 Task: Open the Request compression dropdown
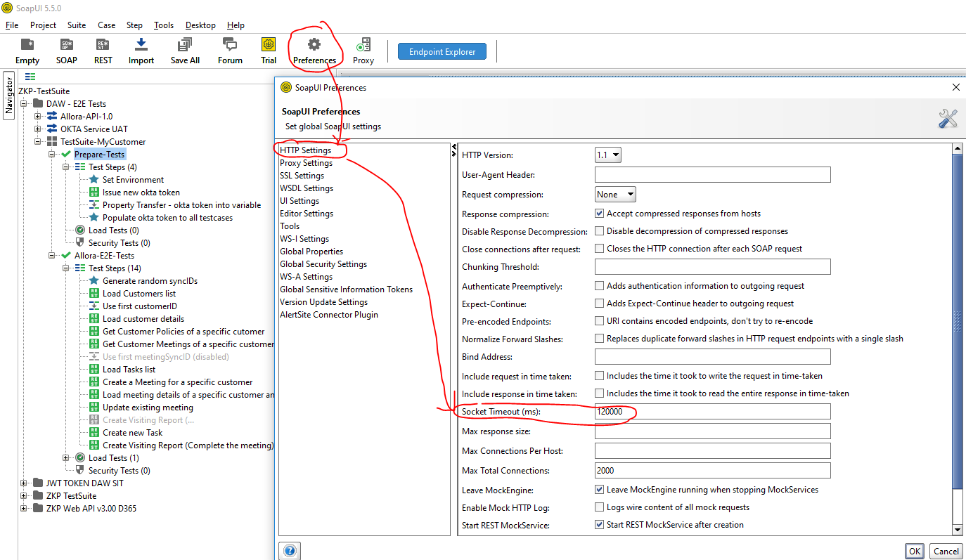pos(615,195)
